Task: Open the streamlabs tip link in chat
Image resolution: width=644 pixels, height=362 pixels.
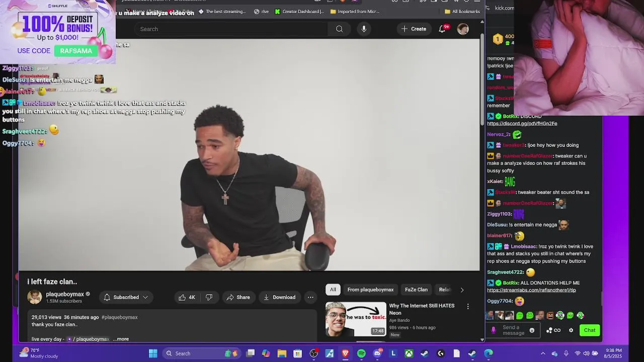Action: coord(531,290)
